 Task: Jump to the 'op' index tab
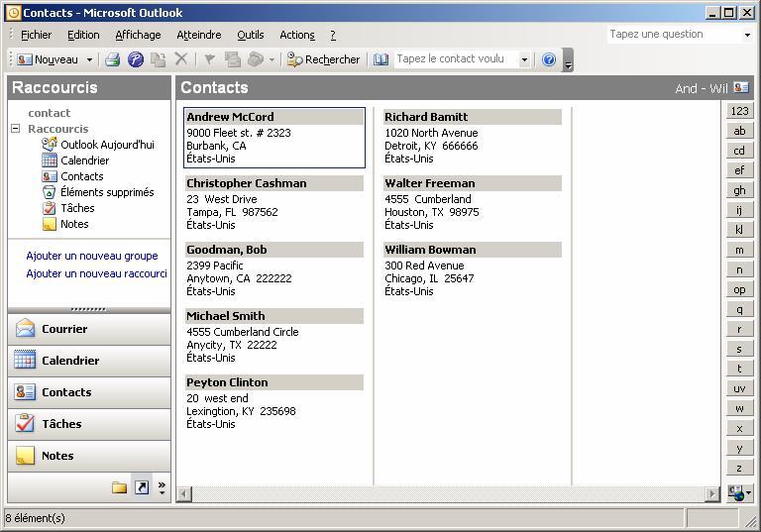coord(739,290)
